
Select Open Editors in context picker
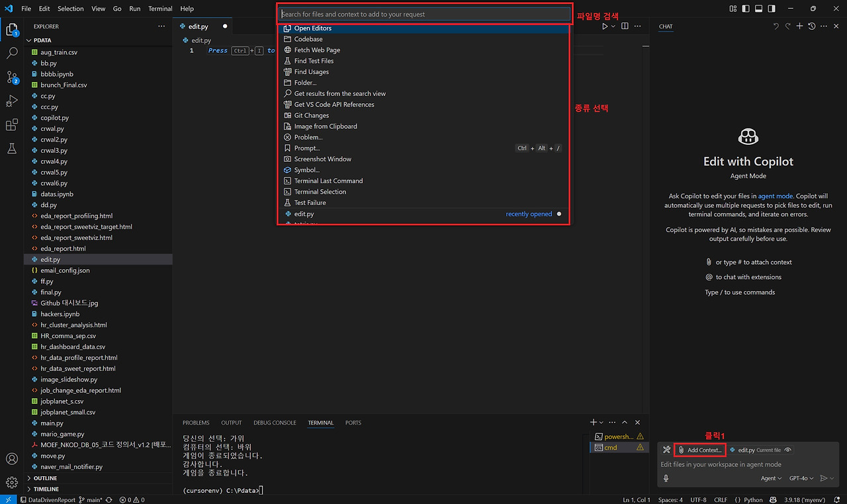click(423, 28)
